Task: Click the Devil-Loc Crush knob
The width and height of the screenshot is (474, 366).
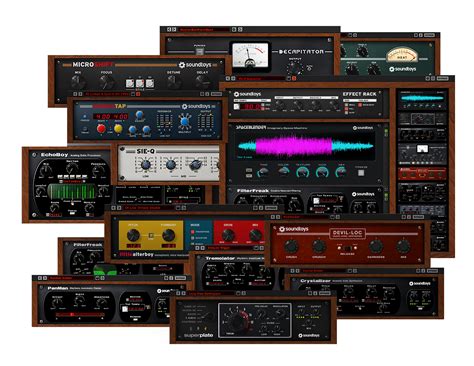Action: 291,247
